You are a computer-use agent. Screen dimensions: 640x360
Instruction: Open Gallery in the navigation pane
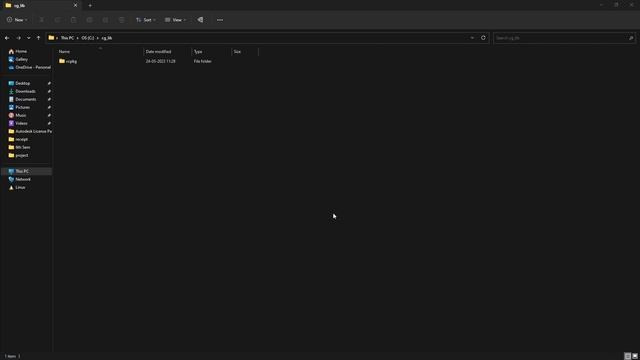tap(21, 59)
